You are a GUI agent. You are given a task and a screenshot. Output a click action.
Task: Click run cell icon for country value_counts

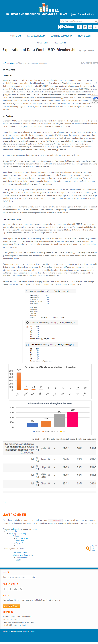pos(27,322)
